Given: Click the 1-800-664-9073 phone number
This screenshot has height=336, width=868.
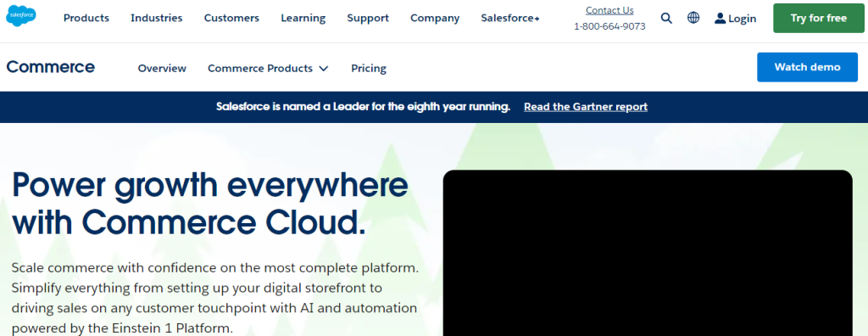Looking at the screenshot, I should [609, 26].
